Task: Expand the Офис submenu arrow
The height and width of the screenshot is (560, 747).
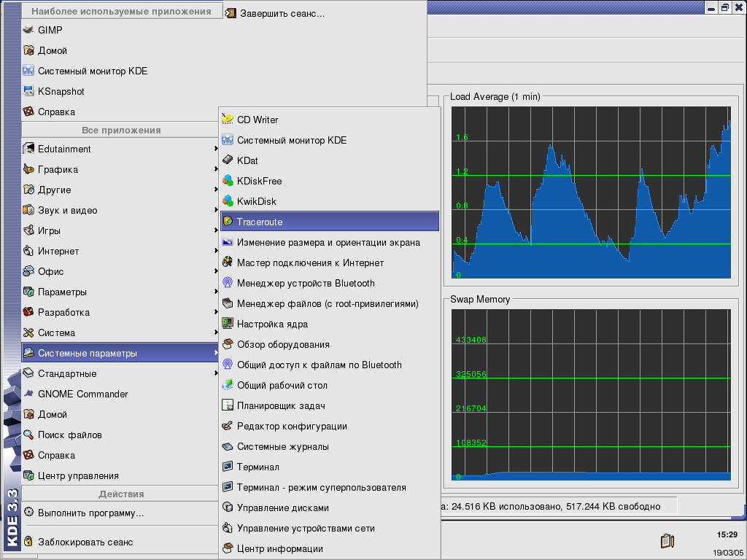Action: (x=216, y=272)
